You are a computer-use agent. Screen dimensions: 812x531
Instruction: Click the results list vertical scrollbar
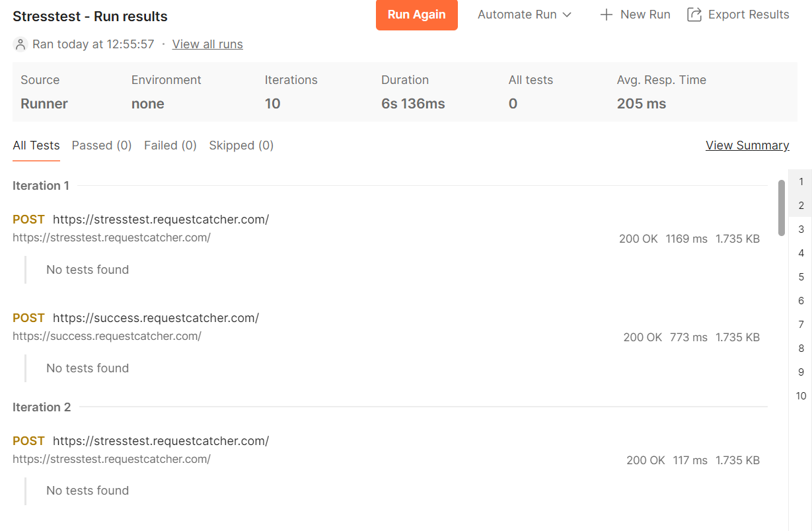[782, 208]
